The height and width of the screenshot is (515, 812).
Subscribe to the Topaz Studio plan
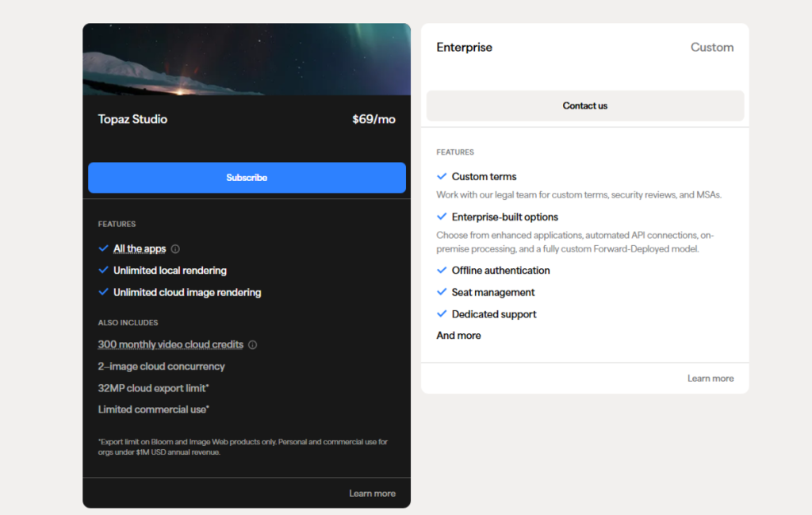[247, 178]
